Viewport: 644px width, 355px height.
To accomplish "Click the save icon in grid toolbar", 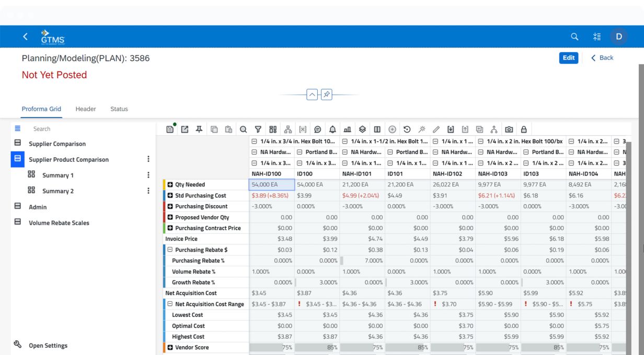I will pyautogui.click(x=170, y=129).
